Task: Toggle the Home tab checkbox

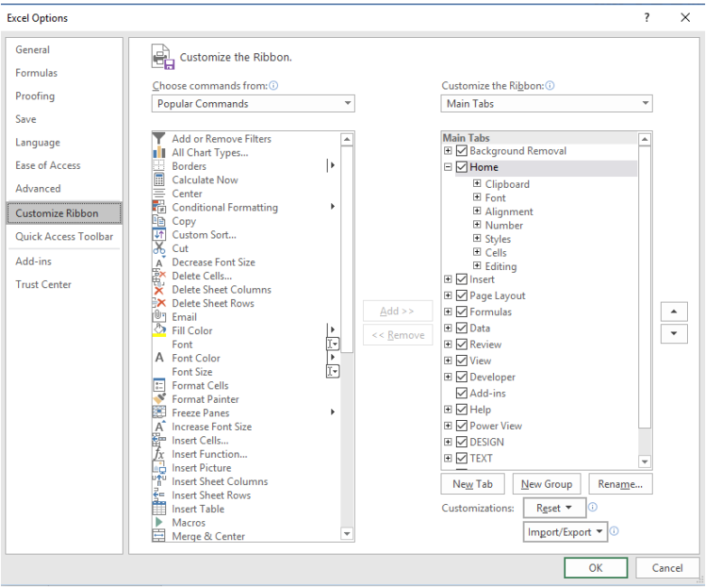Action: click(x=461, y=167)
